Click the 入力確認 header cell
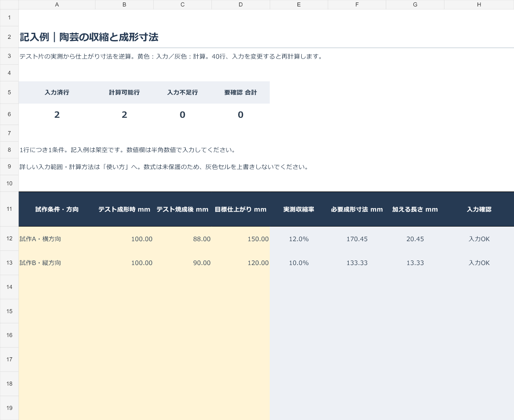The height and width of the screenshot is (420, 514). pos(479,209)
